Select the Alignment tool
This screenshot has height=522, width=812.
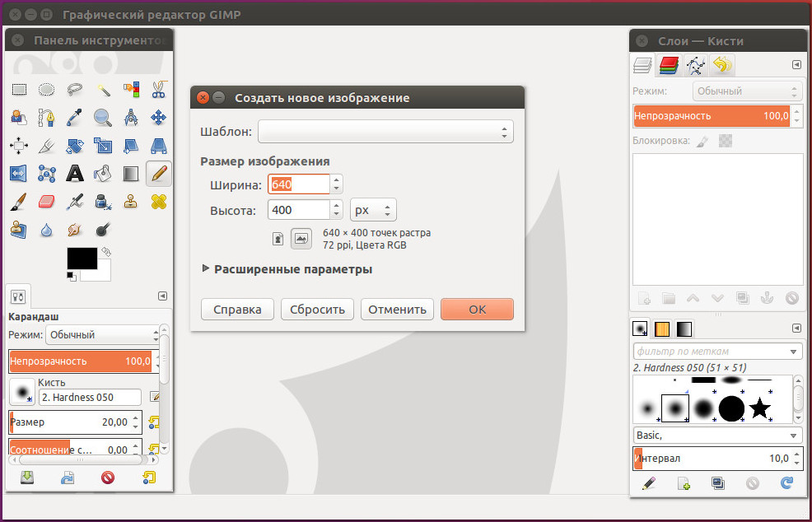pyautogui.click(x=19, y=146)
